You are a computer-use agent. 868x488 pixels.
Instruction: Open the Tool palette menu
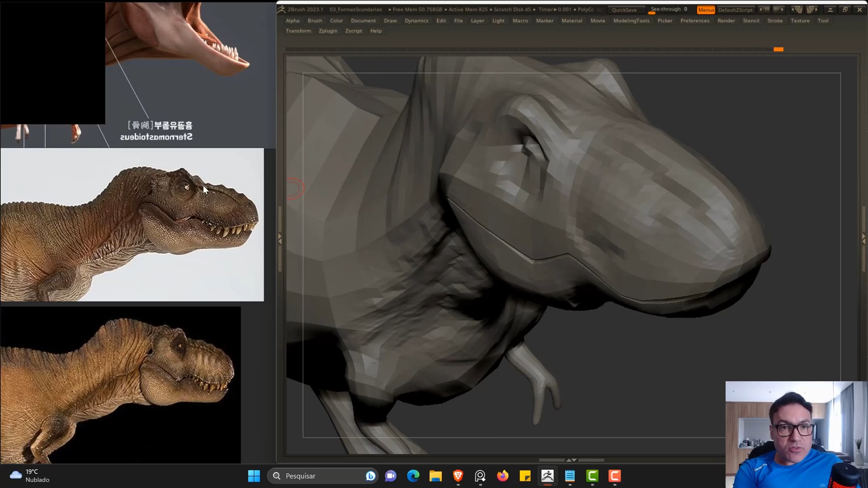(x=823, y=21)
